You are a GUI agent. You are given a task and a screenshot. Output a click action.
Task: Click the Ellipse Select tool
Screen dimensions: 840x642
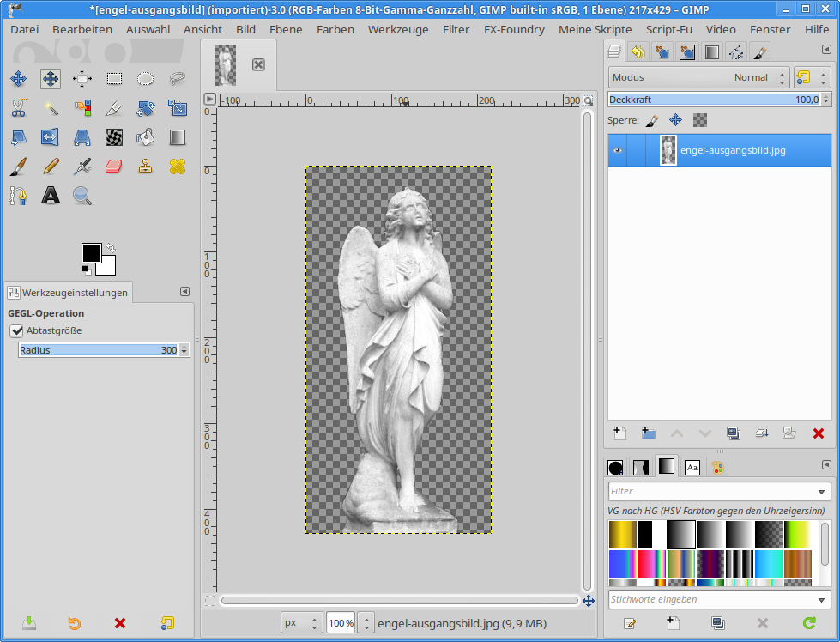[x=146, y=79]
